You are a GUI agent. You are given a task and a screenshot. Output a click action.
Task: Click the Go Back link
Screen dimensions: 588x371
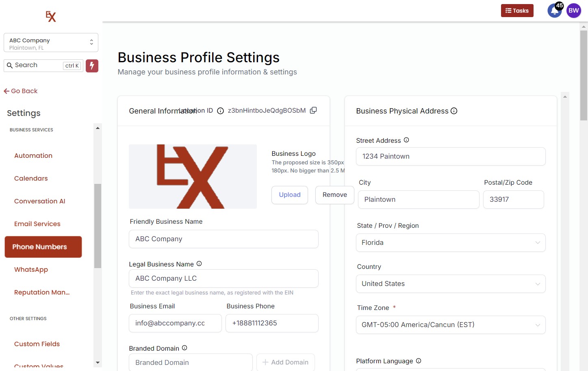tap(21, 91)
